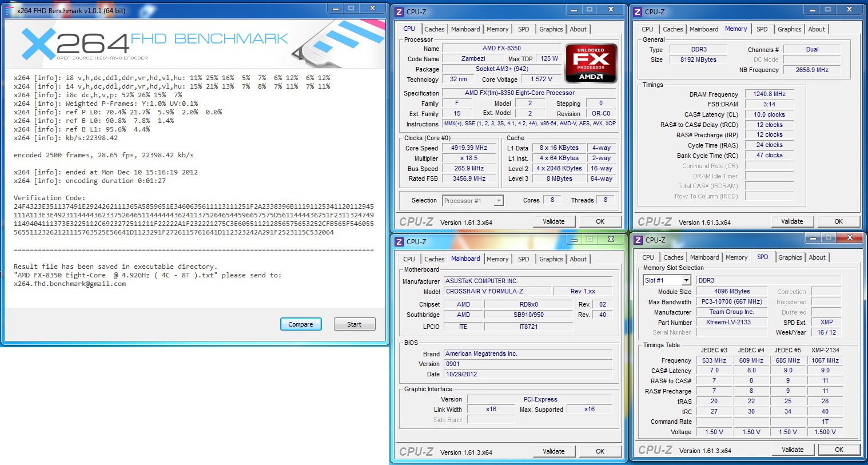Click the NB Frequency value '2658.9 MHz'
The width and height of the screenshot is (868, 465).
click(812, 70)
